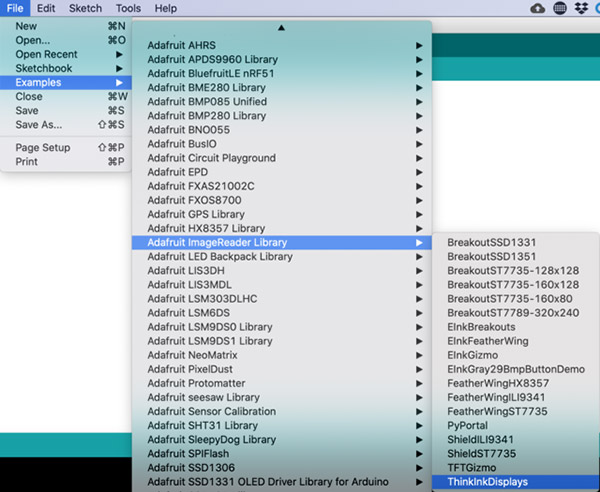Select the highlighted Examples menu entry

[x=66, y=82]
